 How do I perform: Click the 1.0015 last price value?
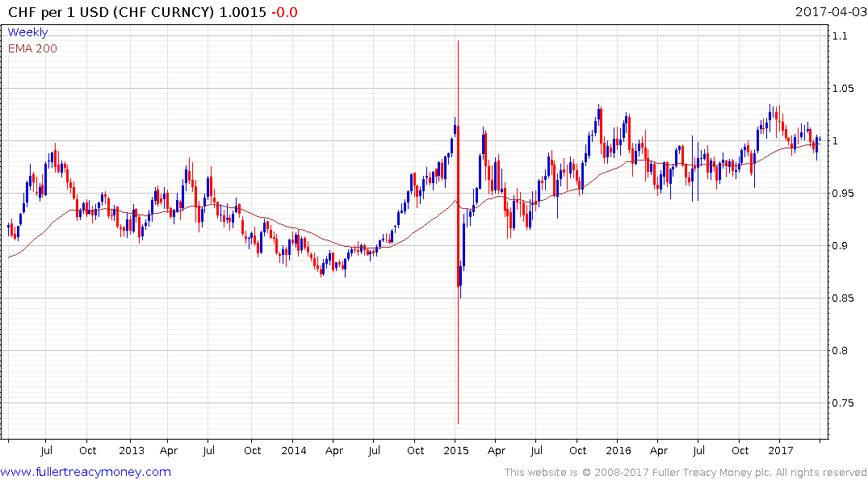(242, 12)
